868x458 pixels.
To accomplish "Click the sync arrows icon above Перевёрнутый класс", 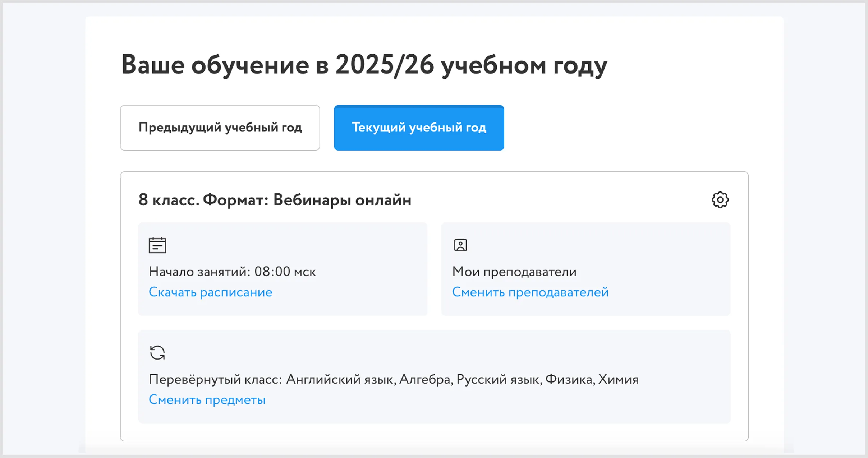I will point(157,352).
